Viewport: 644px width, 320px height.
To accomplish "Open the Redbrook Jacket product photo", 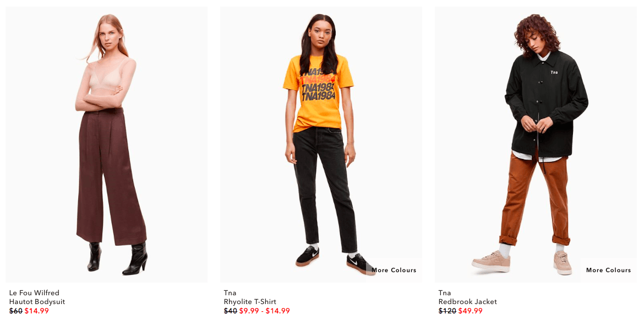I will [x=536, y=145].
